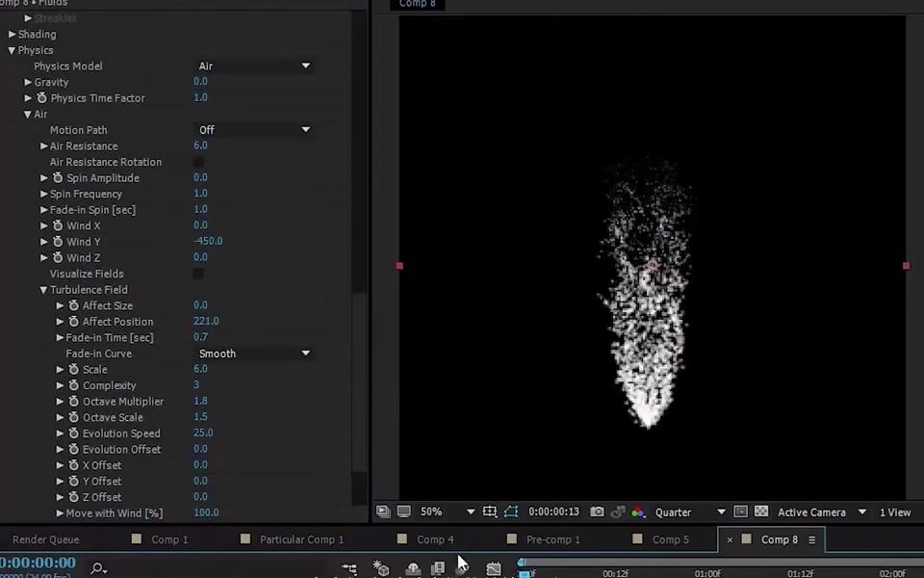
Task: Open the Graph Editor
Action: coord(493,568)
